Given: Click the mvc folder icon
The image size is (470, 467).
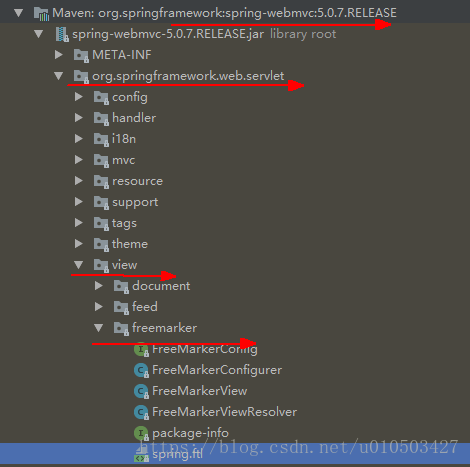Looking at the screenshot, I should coord(101,160).
